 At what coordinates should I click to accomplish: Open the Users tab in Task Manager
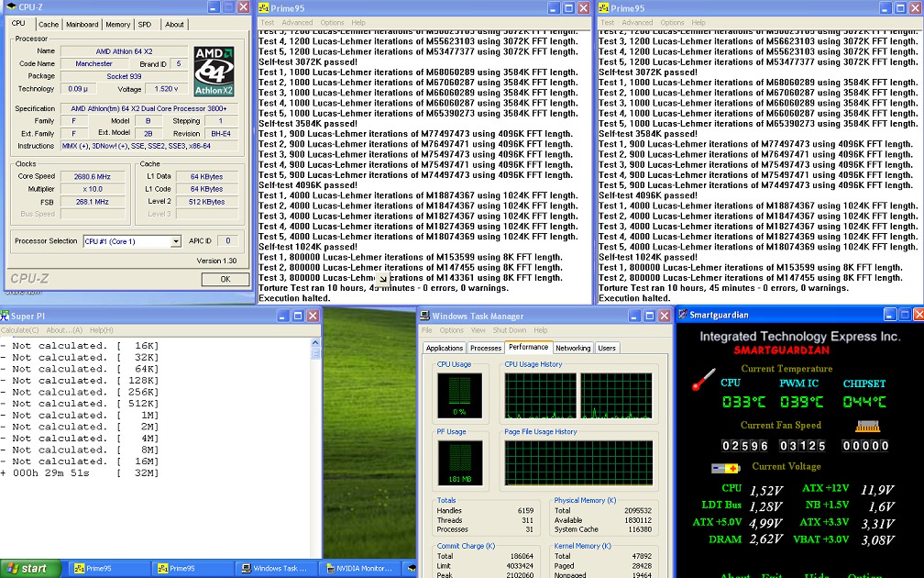[x=607, y=348]
